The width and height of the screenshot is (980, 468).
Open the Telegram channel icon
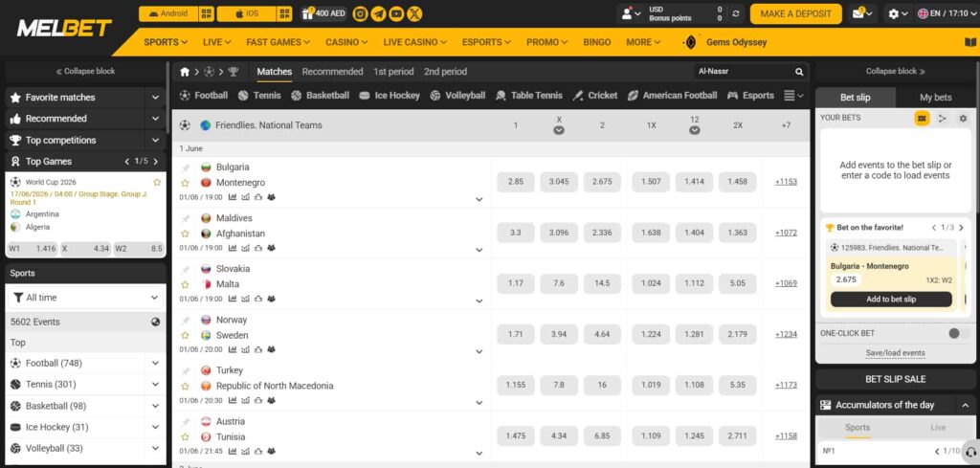378,13
